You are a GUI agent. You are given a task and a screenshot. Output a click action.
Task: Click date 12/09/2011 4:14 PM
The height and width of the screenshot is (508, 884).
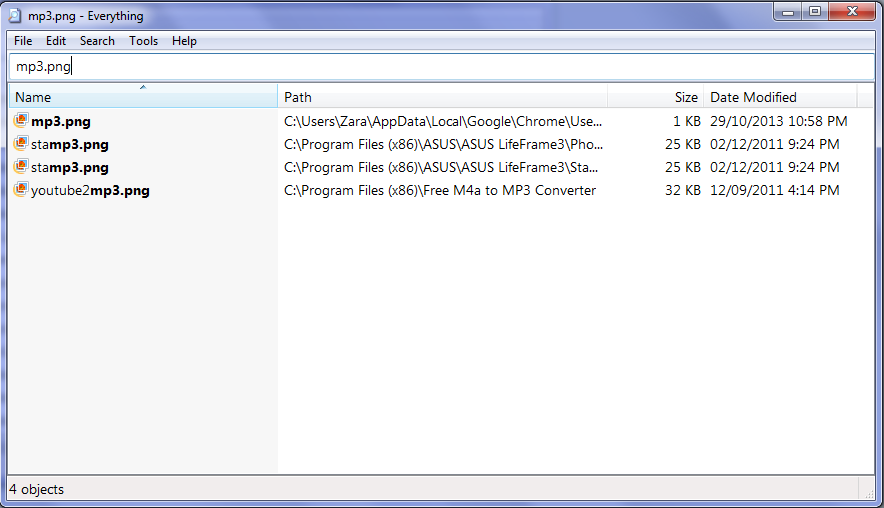coord(775,191)
